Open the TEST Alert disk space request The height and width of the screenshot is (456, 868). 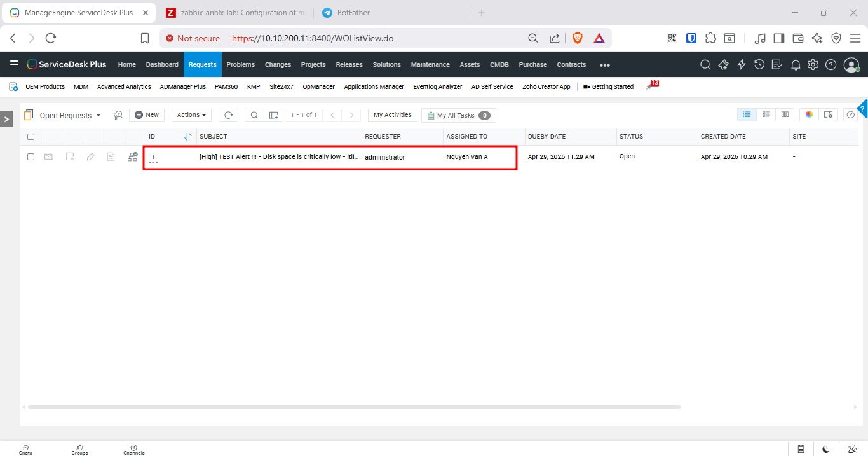tap(278, 156)
